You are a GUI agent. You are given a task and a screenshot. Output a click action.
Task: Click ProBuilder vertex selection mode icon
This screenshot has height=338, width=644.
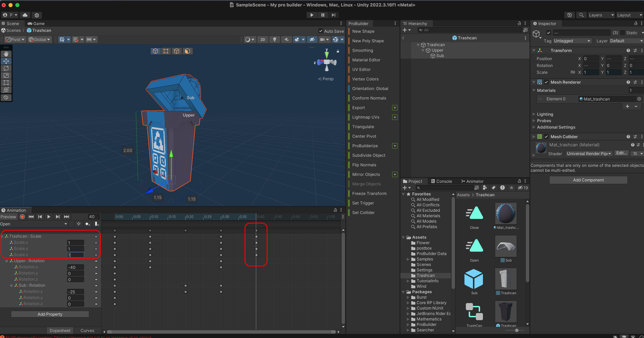point(166,51)
